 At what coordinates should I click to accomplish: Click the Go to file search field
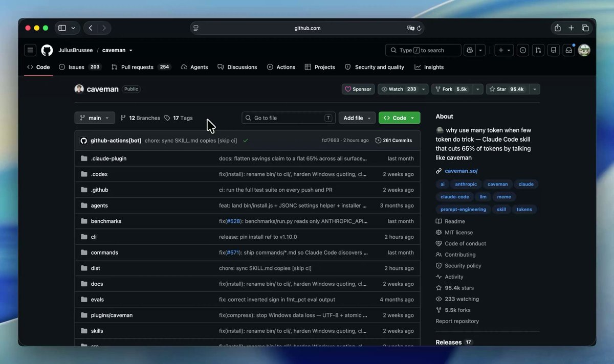tap(289, 118)
